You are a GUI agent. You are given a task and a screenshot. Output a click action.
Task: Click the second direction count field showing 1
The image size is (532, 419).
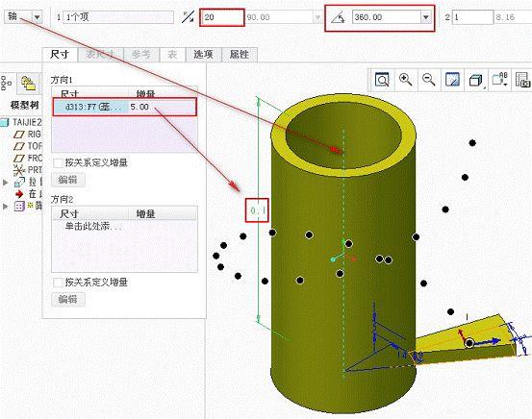473,17
